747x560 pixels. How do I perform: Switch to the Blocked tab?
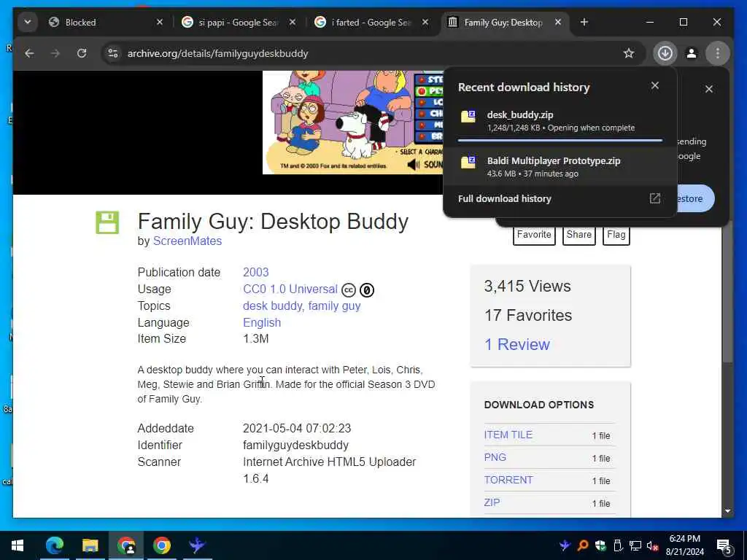(x=107, y=22)
